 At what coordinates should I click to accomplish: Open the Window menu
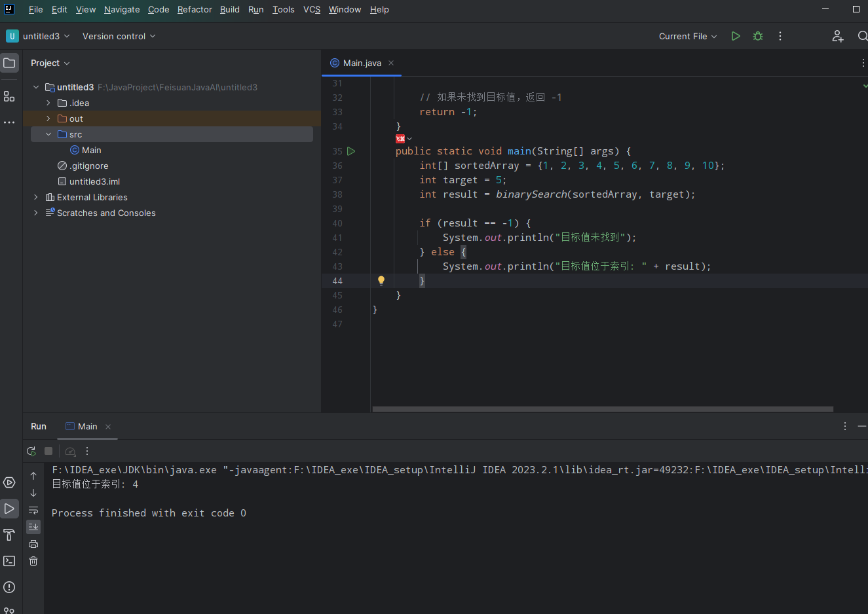pos(345,9)
